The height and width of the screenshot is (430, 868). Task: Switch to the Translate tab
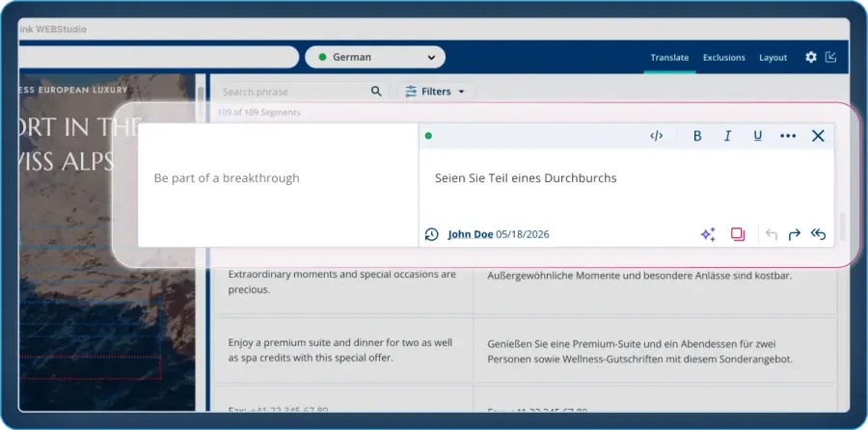pos(669,58)
